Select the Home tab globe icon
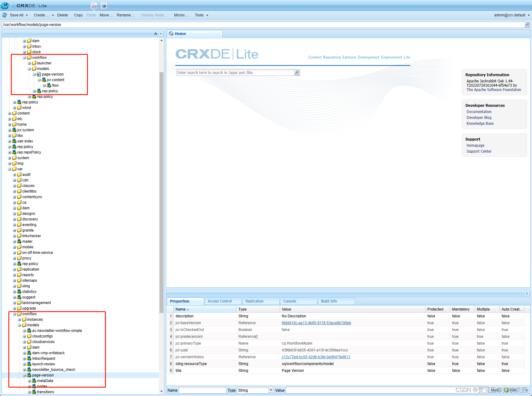532x396 pixels. (x=171, y=33)
